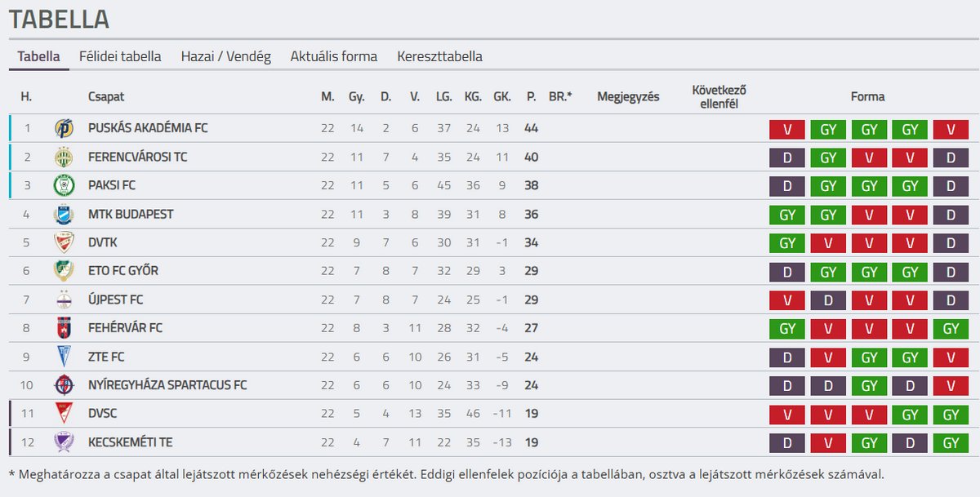Click the DVSC team name
The width and height of the screenshot is (980, 497).
[105, 414]
